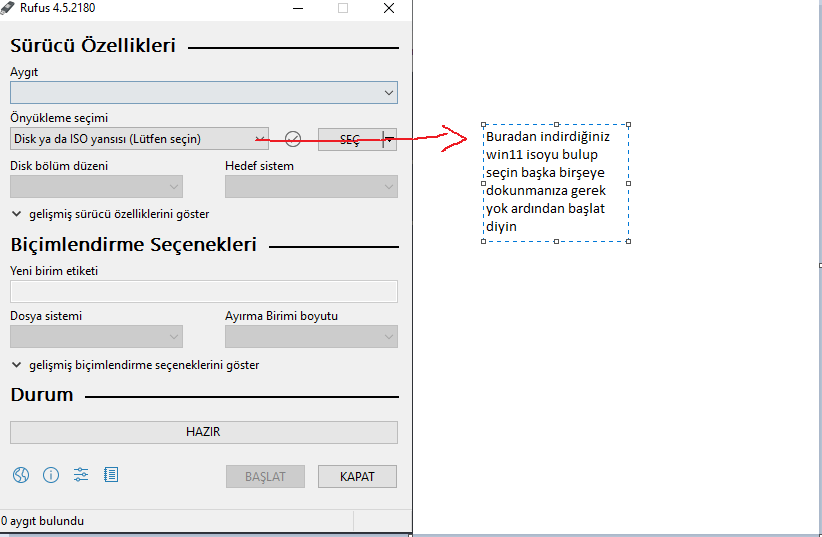
Task: Open the SEÇ button split arrow
Action: [390, 139]
